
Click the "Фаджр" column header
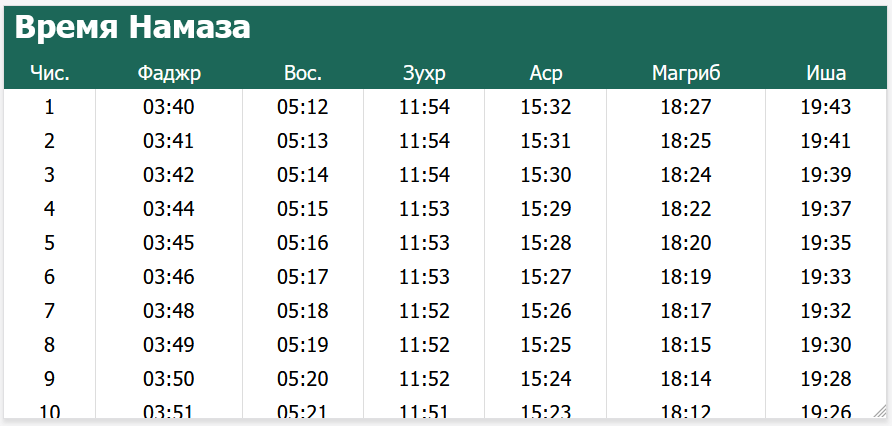[169, 73]
